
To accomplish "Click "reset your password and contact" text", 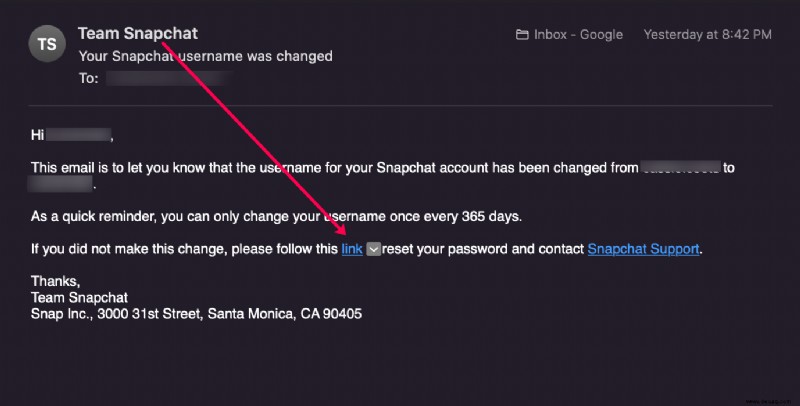I will (x=483, y=249).
